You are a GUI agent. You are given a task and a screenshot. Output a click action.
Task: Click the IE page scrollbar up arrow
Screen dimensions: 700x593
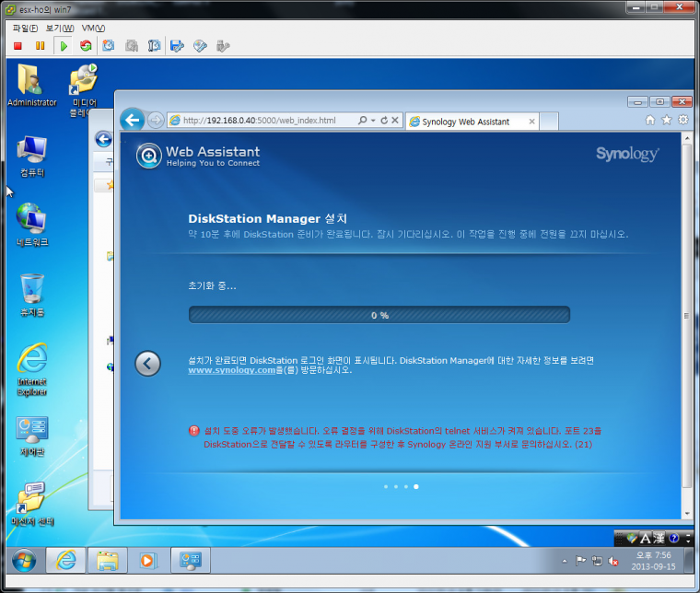[x=687, y=139]
